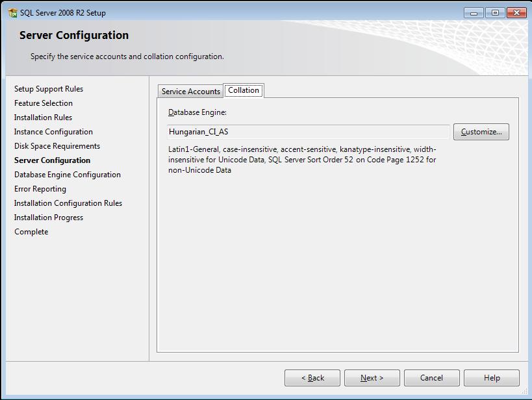Click Complete step in sidebar
Viewport: 532px width, 400px height.
point(31,232)
